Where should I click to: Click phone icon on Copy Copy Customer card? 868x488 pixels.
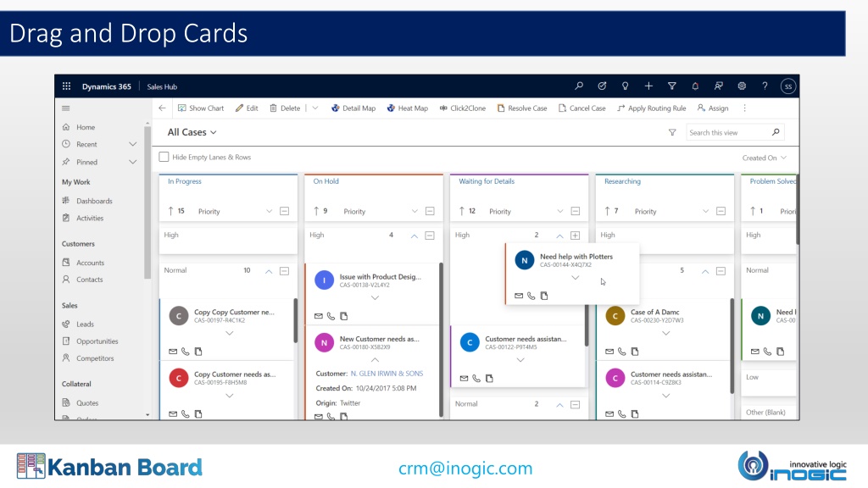(186, 352)
